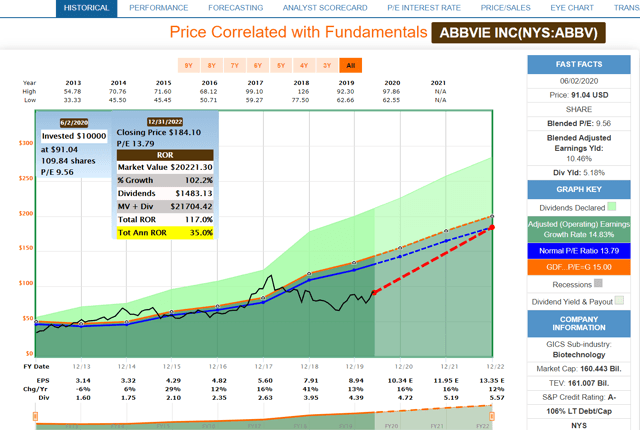Grab the left range slider handle
This screenshot has height=430, width=640.
tap(36, 416)
